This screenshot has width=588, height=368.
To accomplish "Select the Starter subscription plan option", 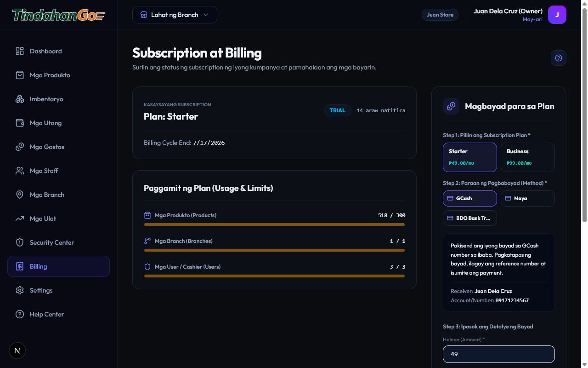I will 470,157.
